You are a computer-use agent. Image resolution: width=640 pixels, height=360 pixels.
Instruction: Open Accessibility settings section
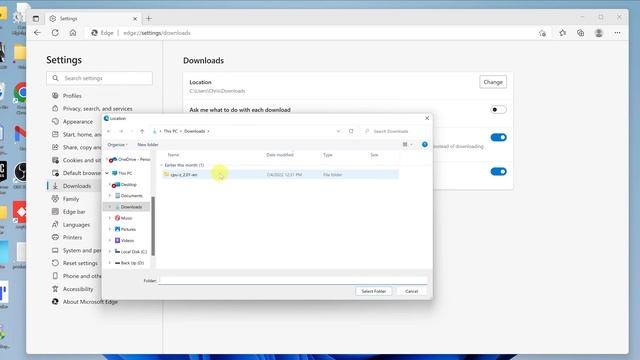point(78,289)
